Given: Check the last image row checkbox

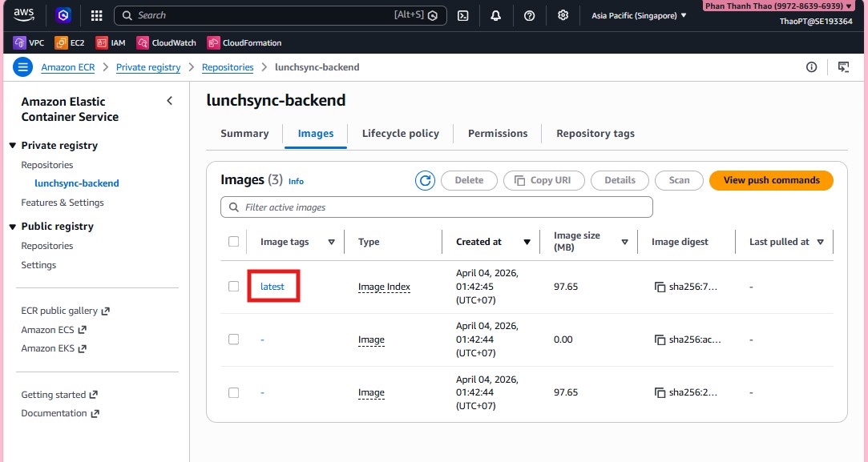Looking at the screenshot, I should click(x=234, y=392).
